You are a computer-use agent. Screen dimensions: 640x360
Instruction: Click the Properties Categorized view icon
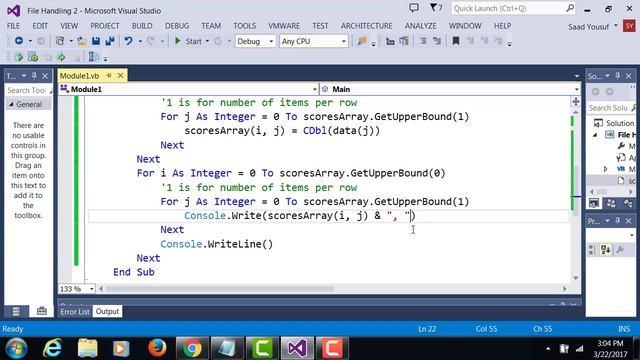(x=592, y=249)
